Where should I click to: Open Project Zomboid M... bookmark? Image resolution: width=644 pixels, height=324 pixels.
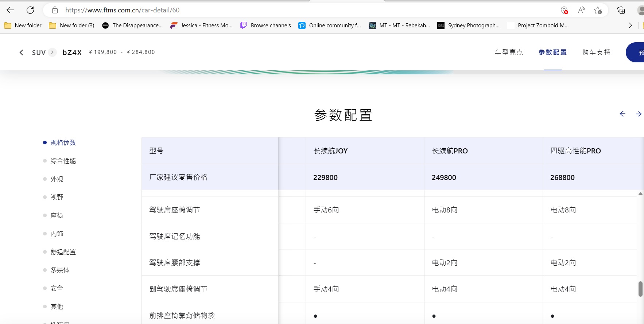pyautogui.click(x=538, y=26)
